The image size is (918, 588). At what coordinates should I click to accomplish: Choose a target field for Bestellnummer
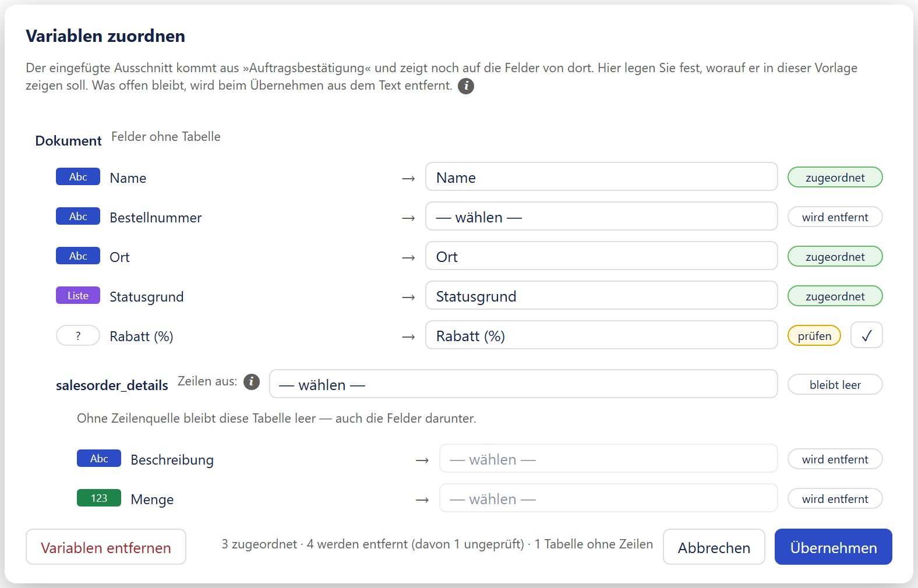(x=602, y=217)
